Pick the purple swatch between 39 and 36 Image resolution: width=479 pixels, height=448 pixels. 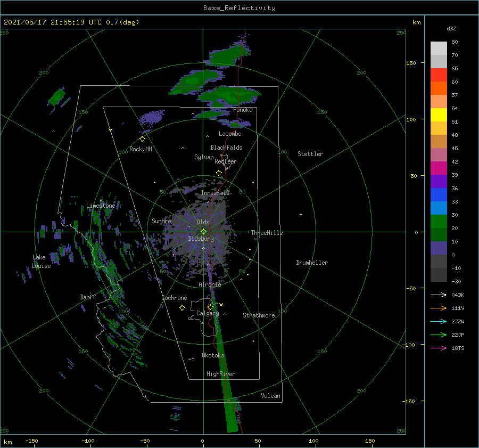pos(439,182)
